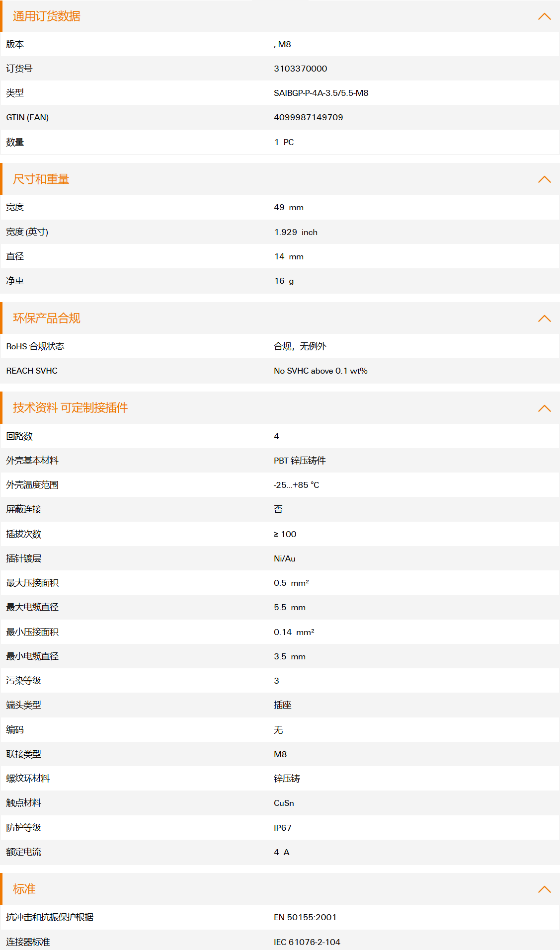560x950 pixels.
Task: Collapse the 尺寸和重量 section chevron
Action: tap(545, 179)
